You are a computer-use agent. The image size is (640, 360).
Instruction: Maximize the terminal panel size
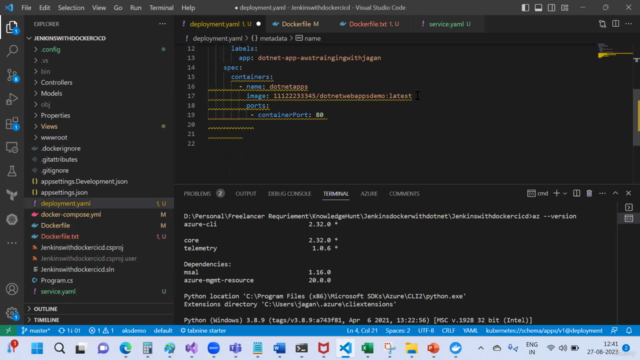(x=616, y=193)
